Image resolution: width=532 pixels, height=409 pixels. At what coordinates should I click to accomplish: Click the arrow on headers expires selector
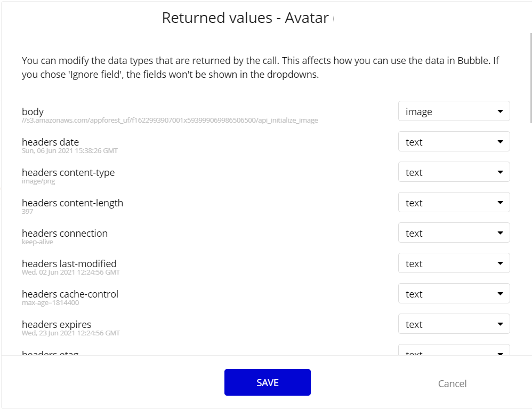coord(500,324)
